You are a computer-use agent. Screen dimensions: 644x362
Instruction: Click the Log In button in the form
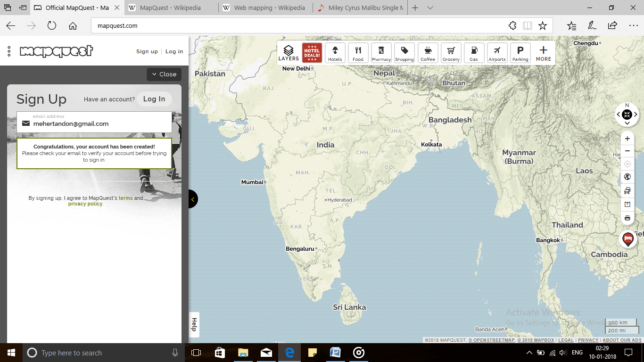tap(154, 99)
